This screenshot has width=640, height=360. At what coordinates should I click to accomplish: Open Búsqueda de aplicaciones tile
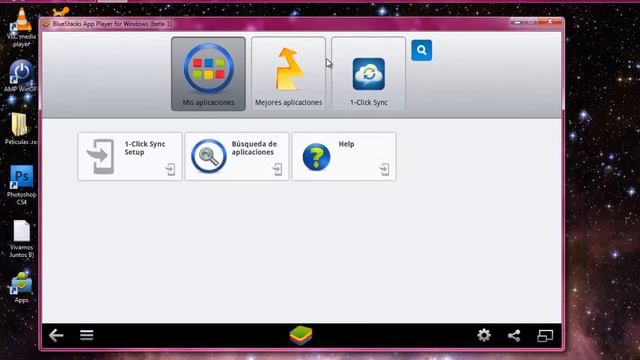tap(237, 156)
